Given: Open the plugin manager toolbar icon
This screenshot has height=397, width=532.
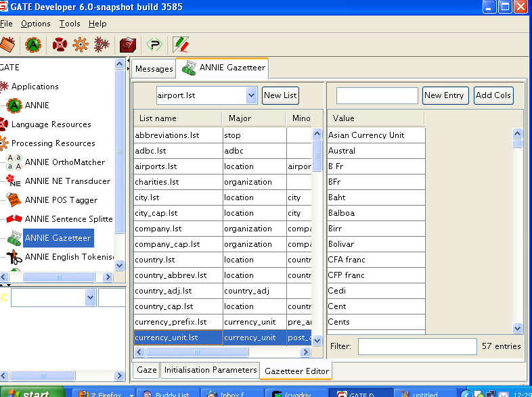Looking at the screenshot, I should pos(154,45).
